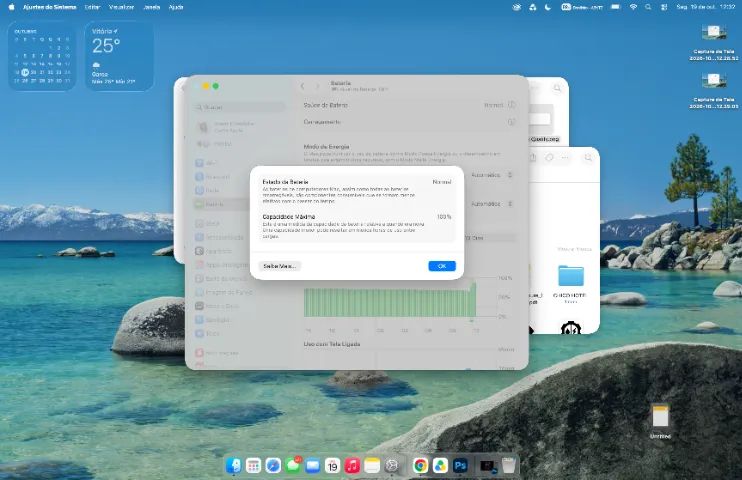
Task: Open System Settings from the Dock
Action: click(392, 466)
